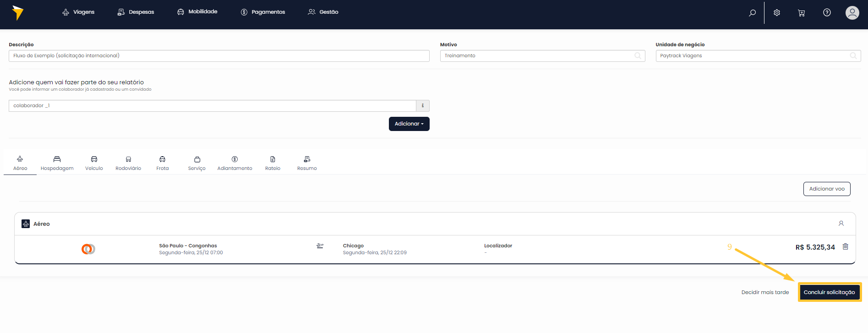Image resolution: width=868 pixels, height=333 pixels.
Task: Delete the flight with trash icon
Action: 846,246
